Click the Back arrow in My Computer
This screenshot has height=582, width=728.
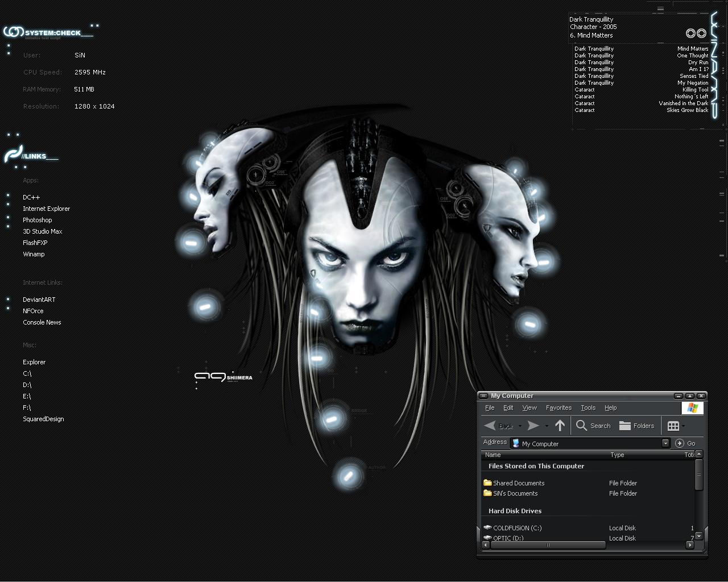(x=490, y=425)
